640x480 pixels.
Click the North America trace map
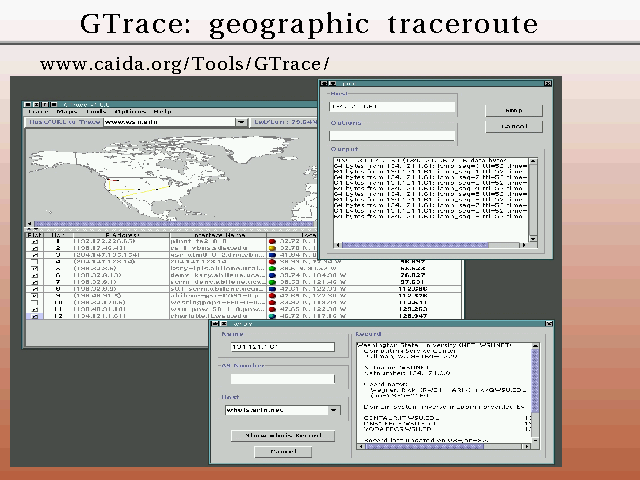tap(171, 176)
